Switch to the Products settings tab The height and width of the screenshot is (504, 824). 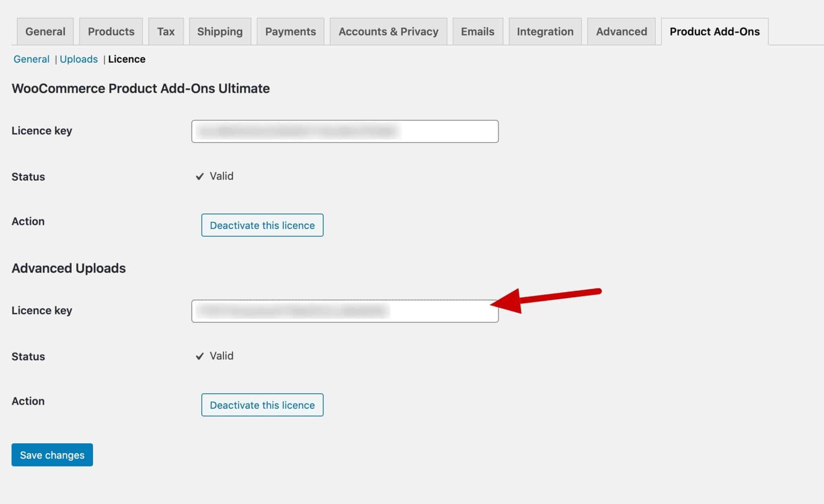pyautogui.click(x=111, y=31)
